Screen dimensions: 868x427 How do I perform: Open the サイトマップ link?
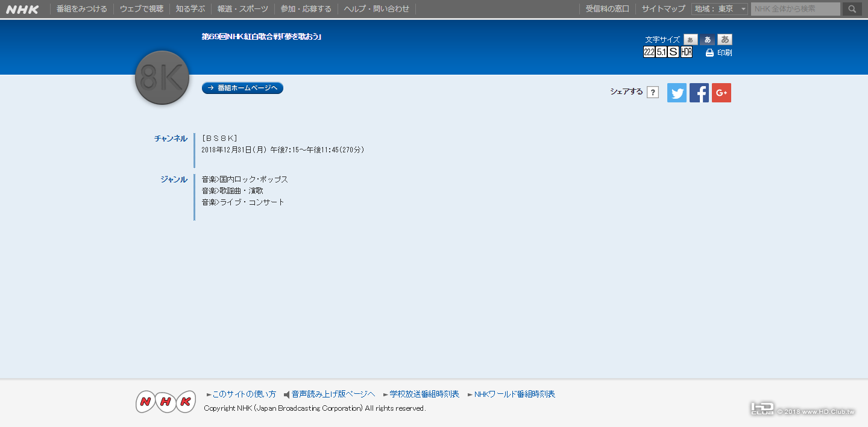pos(664,9)
